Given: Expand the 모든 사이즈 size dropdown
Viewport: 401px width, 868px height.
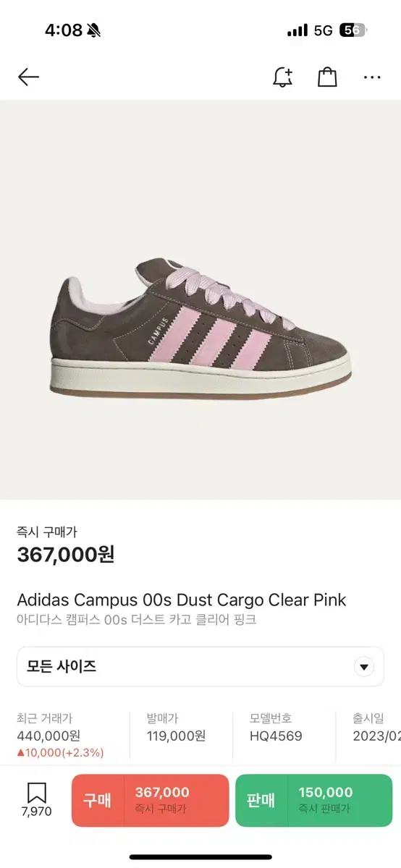Looking at the screenshot, I should [200, 666].
